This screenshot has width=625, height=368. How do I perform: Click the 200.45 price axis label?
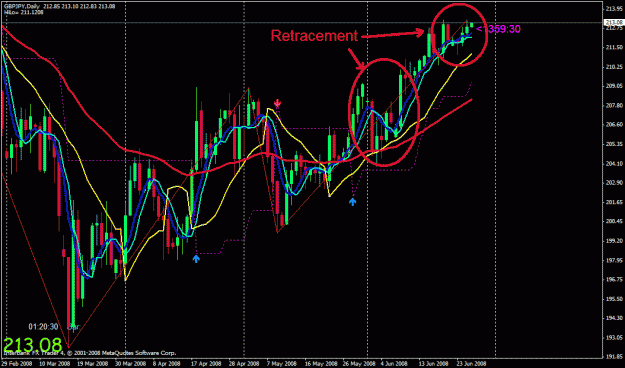[614, 222]
